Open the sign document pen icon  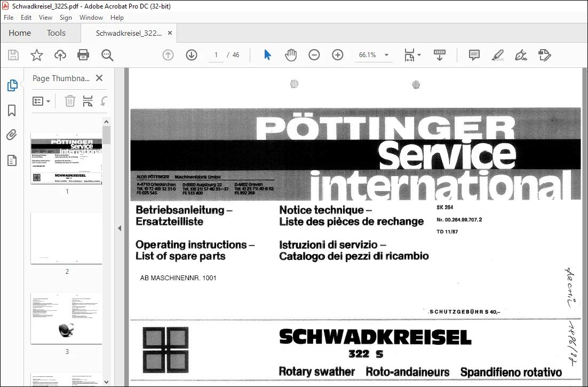point(521,55)
